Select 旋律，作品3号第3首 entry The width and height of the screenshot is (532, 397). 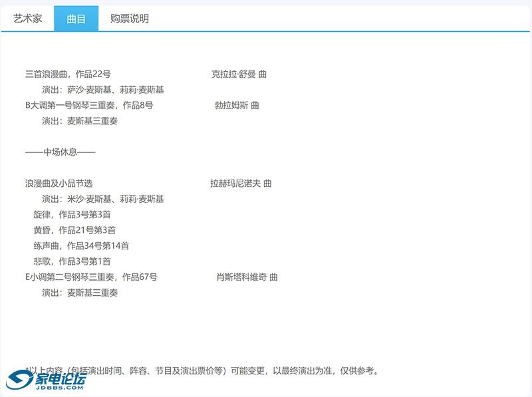point(72,214)
